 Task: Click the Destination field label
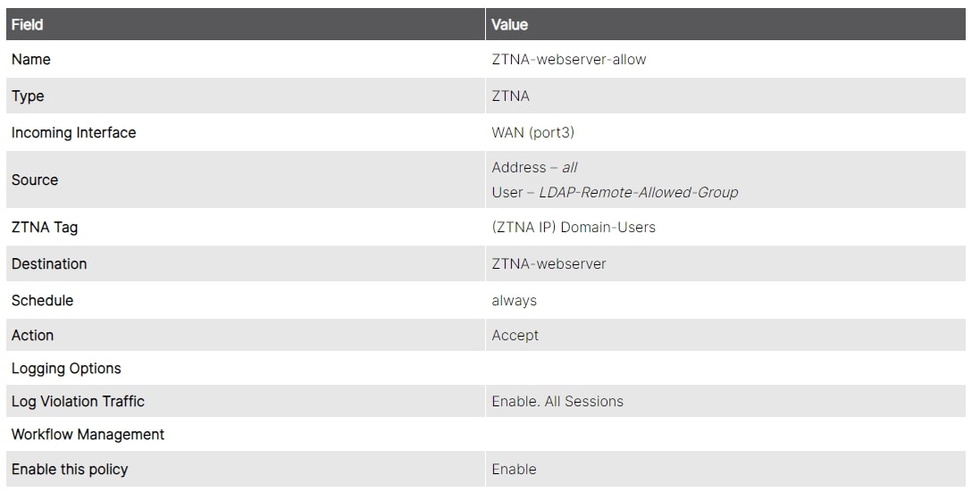click(x=49, y=264)
